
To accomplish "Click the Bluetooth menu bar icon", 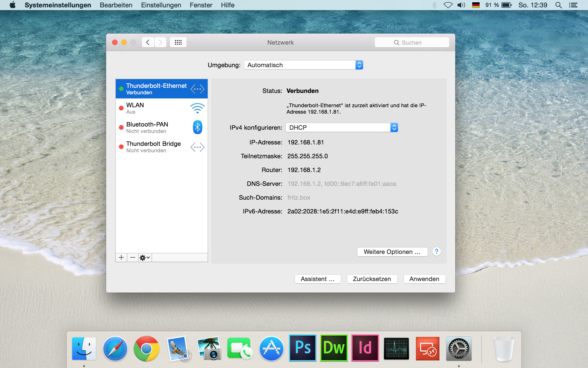I will coord(434,5).
